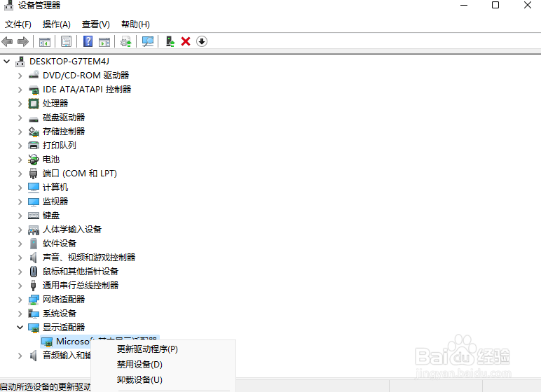Image resolution: width=541 pixels, height=392 pixels.
Task: Open the Properties toolbar icon
Action: coord(66,42)
